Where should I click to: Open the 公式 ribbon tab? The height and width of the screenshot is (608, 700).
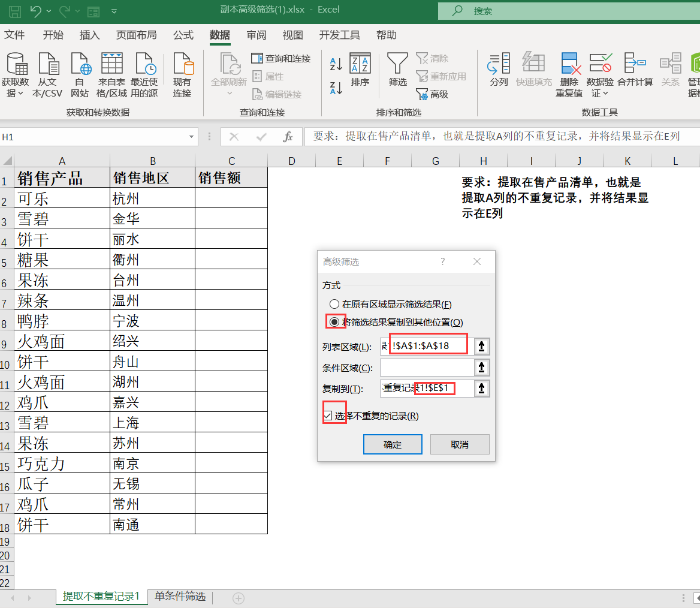[x=183, y=35]
